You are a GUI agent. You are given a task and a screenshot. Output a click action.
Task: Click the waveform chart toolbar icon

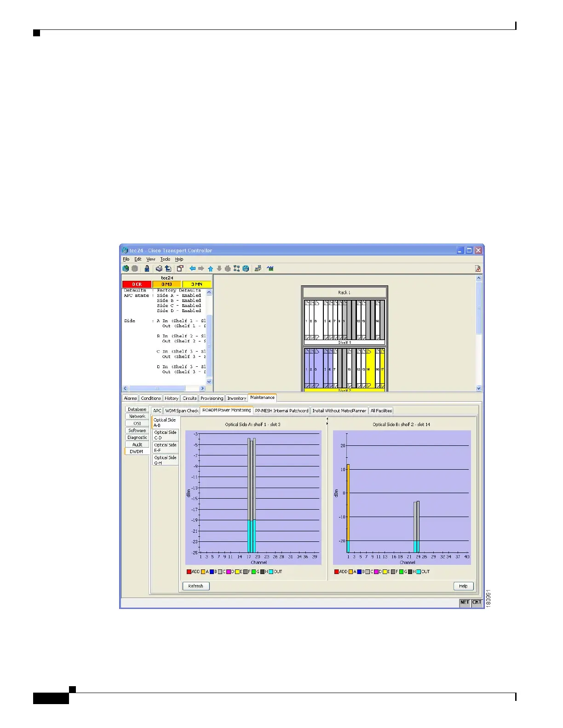point(270,268)
